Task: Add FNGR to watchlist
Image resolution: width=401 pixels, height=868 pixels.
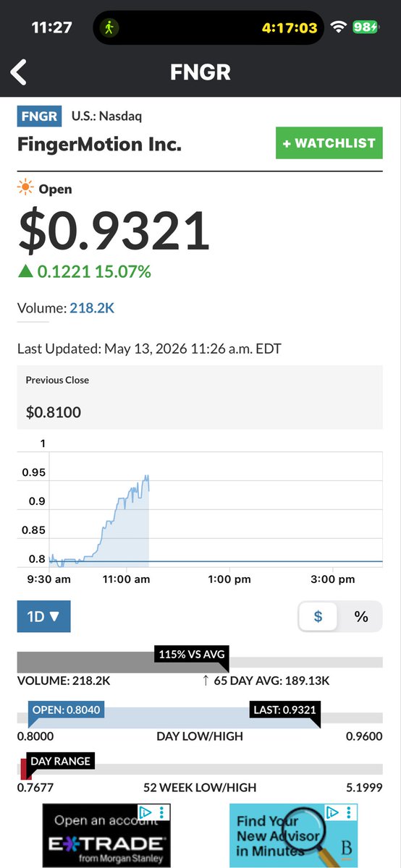Action: tap(329, 143)
